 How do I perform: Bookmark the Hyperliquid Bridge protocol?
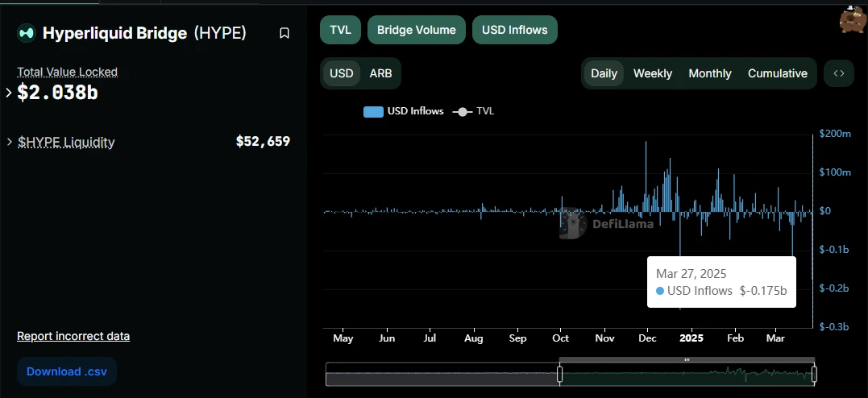[x=284, y=33]
